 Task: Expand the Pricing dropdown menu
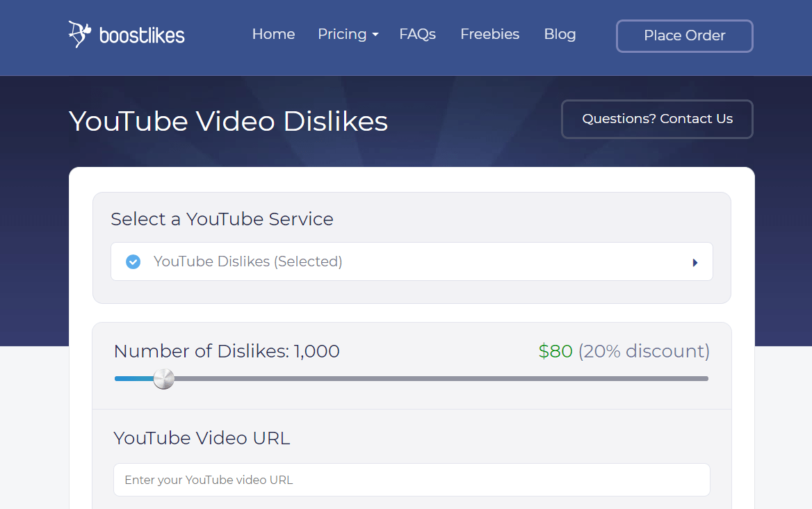tap(348, 34)
